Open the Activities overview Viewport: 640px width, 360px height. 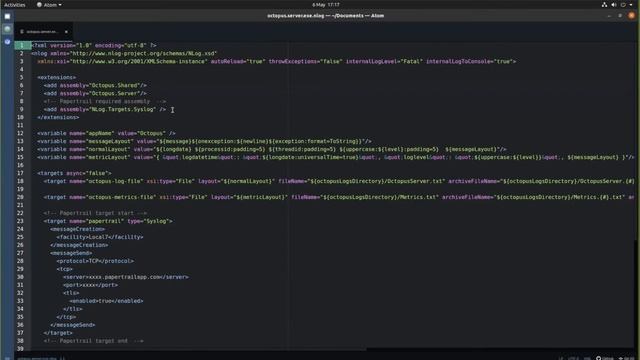pyautogui.click(x=15, y=5)
